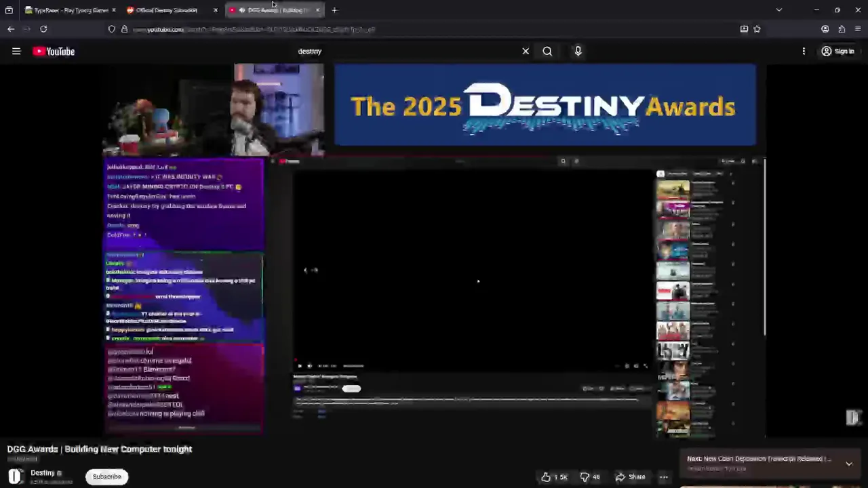The image size is (868, 488).
Task: Open the browser application menu
Action: (x=858, y=29)
